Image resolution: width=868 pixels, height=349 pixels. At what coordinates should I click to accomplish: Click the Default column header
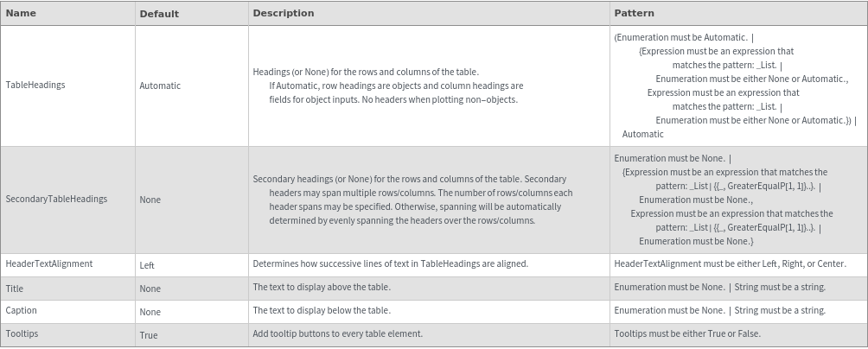pos(159,14)
